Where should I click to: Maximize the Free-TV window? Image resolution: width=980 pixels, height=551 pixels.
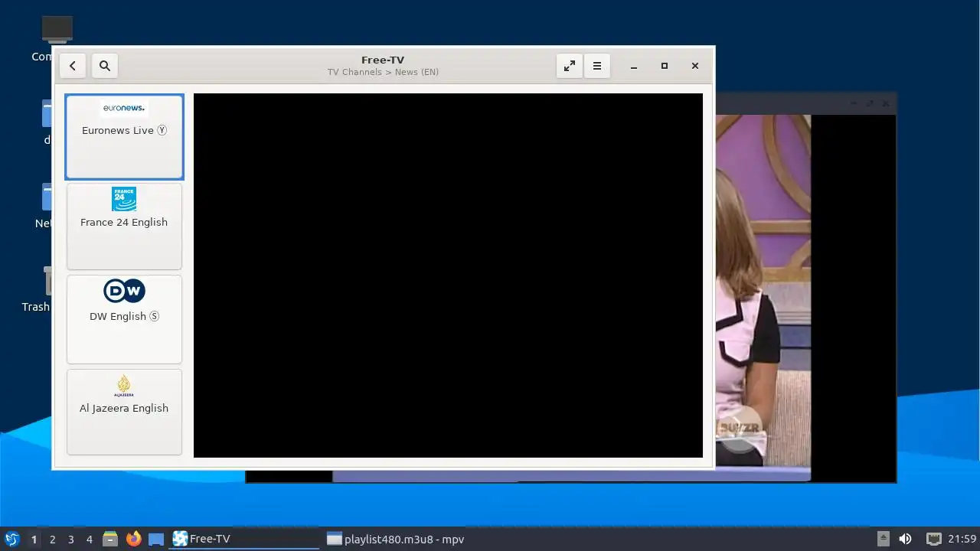[x=665, y=67]
